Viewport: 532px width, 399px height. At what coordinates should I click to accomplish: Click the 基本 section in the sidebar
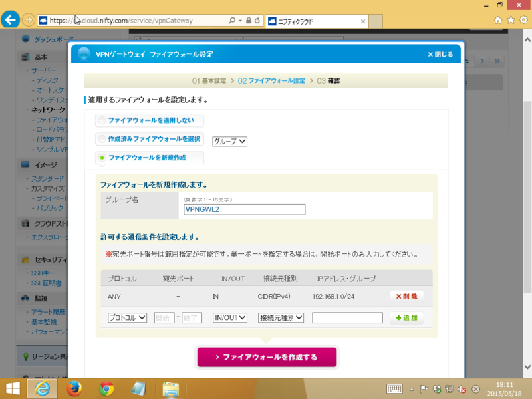pyautogui.click(x=41, y=57)
